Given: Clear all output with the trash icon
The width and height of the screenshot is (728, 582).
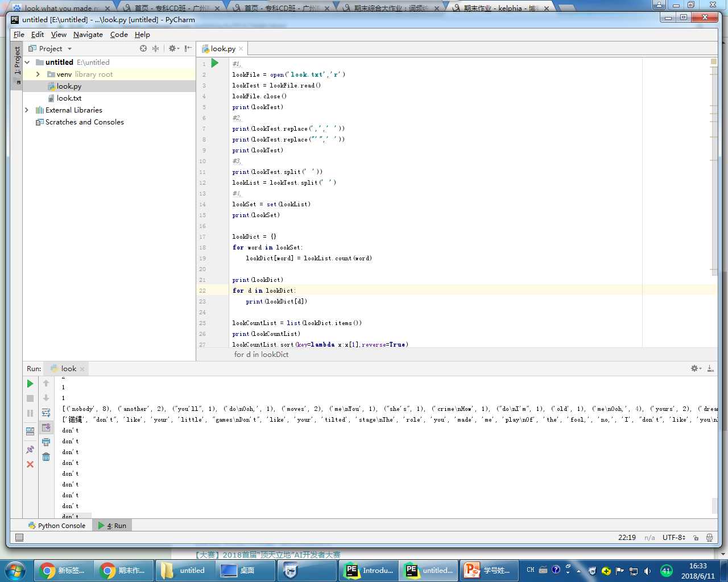Looking at the screenshot, I should [x=46, y=457].
